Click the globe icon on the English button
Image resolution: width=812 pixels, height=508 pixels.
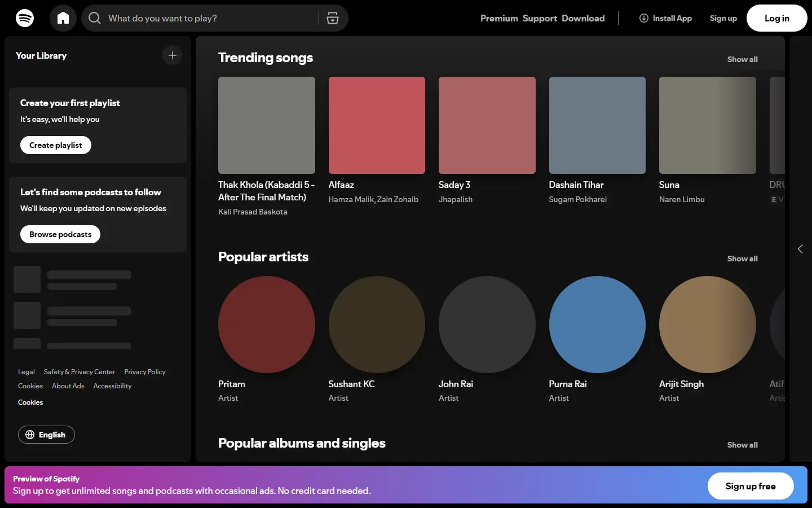tap(30, 435)
